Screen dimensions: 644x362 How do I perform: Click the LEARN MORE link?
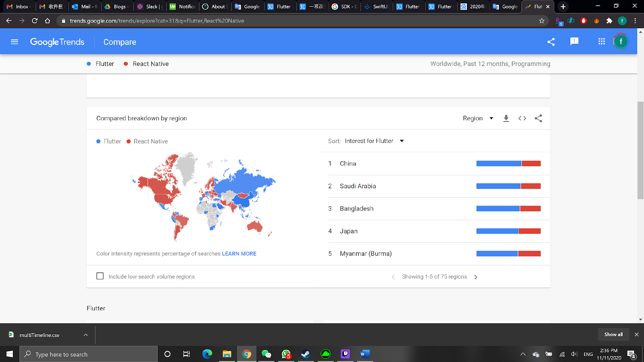[239, 254]
